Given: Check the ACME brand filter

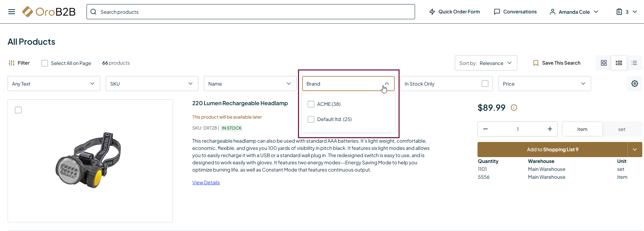Looking at the screenshot, I should (311, 104).
